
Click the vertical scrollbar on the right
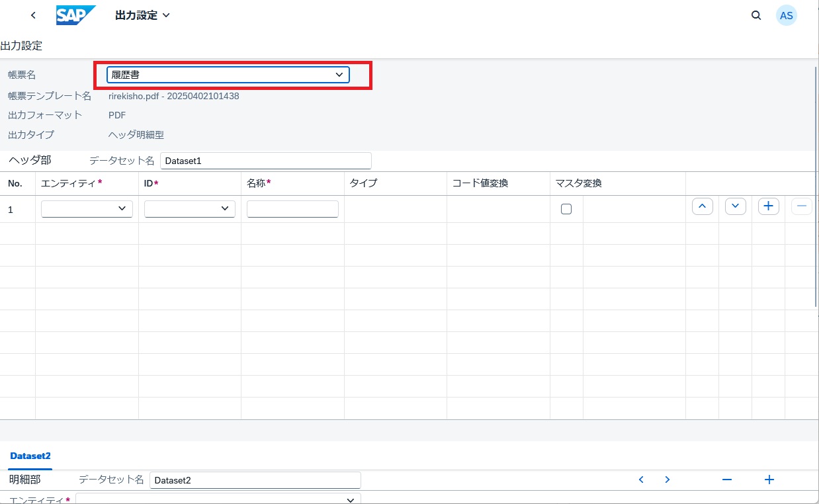click(816, 185)
